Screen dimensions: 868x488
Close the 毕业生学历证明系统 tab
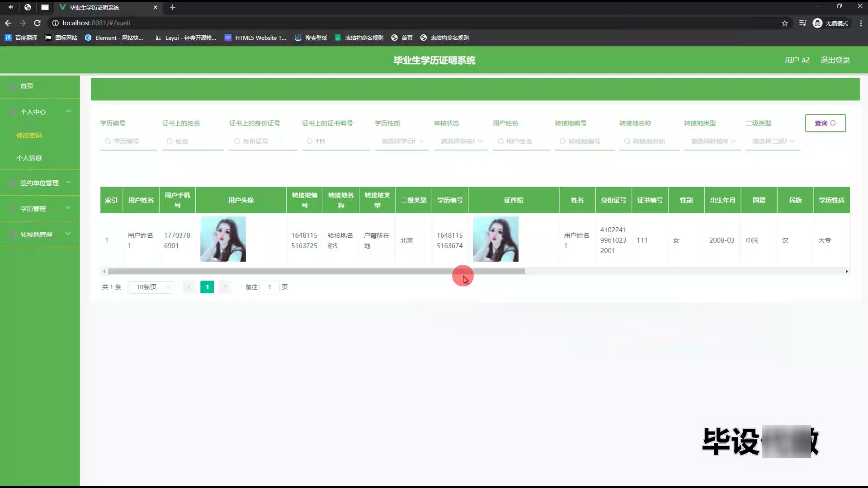point(156,7)
